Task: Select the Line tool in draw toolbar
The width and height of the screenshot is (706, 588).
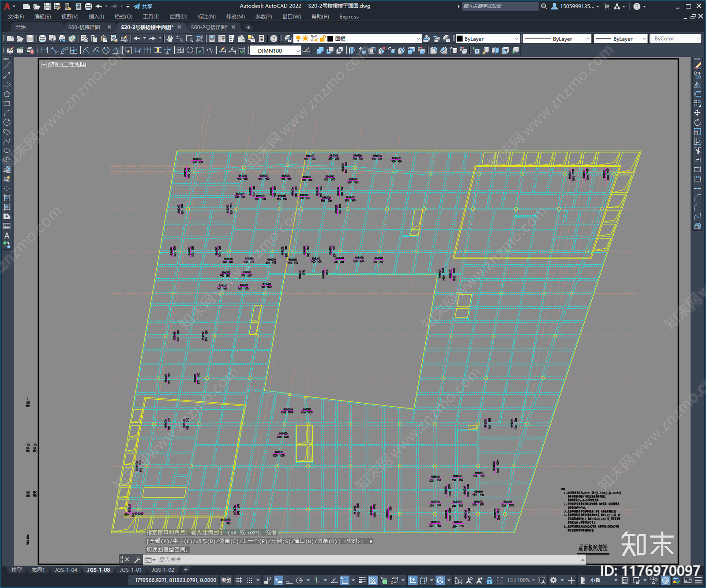Action: [7, 66]
